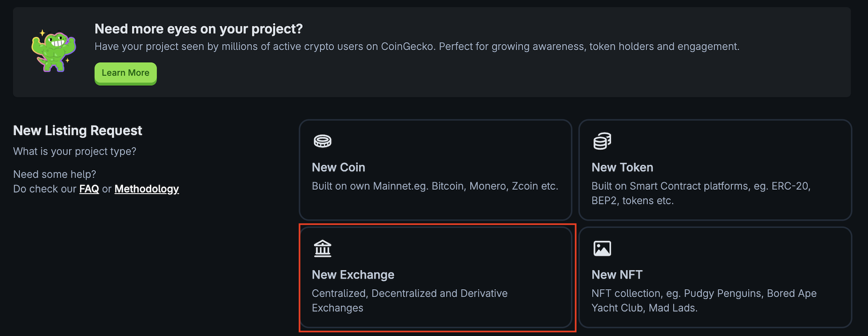
Task: Click the banner text about millions of crypto users
Action: tap(416, 47)
